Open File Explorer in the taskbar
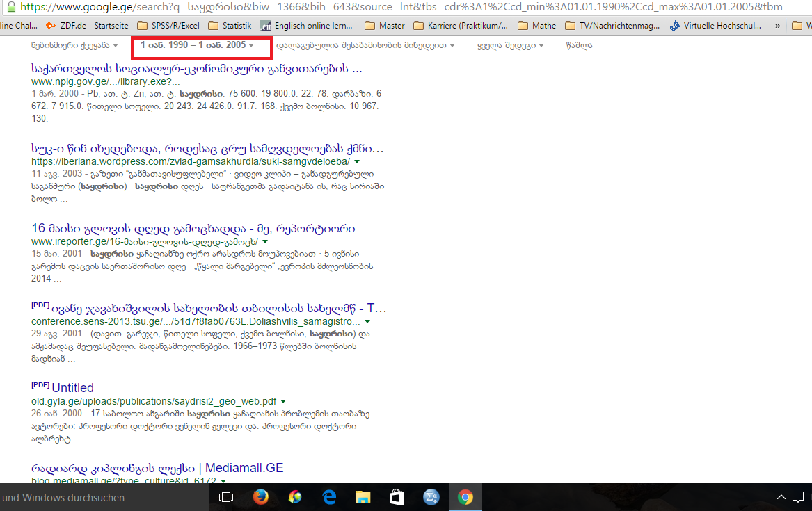The image size is (812, 511). tap(363, 497)
